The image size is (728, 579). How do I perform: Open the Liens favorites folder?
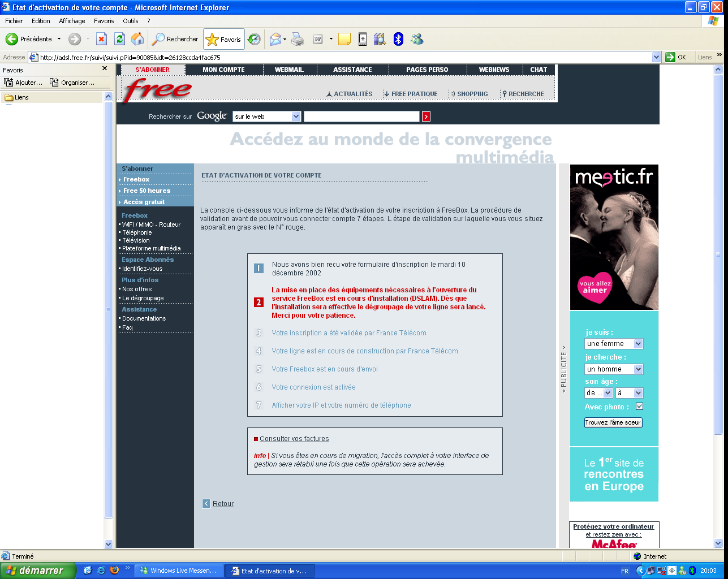click(x=17, y=97)
